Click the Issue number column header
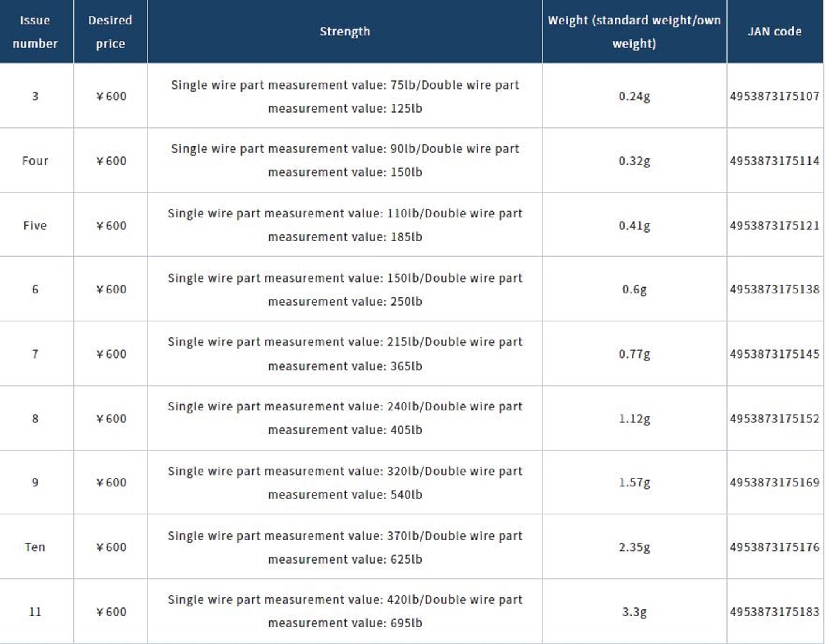The width and height of the screenshot is (825, 644). [x=35, y=32]
